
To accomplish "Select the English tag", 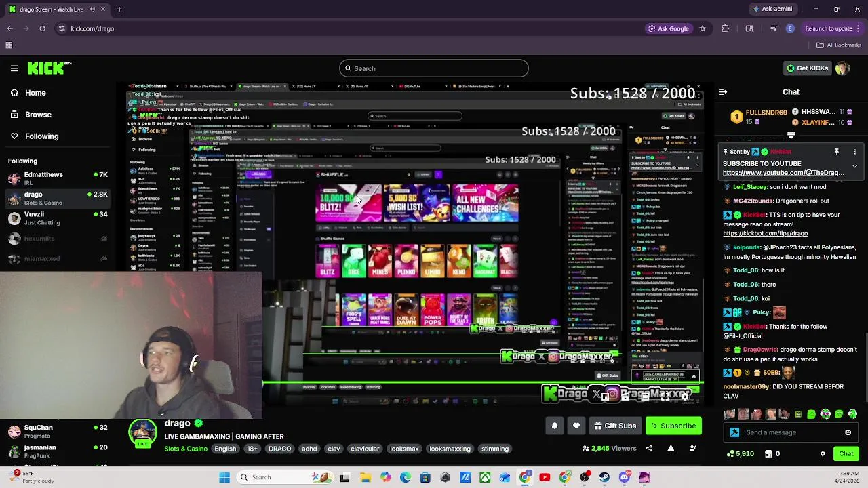I will pos(225,449).
